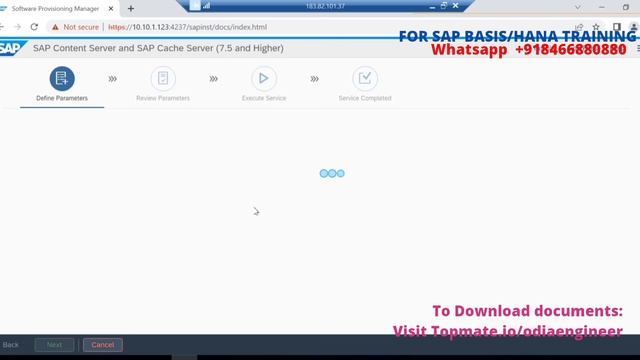The width and height of the screenshot is (640, 360).
Task: Click the Not secure warning icon
Action: click(x=55, y=27)
